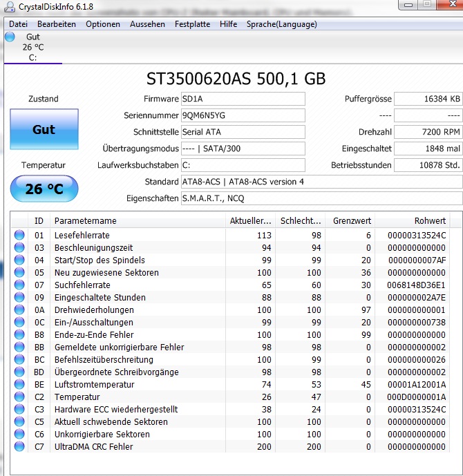
Task: Click threshold value 97 of Drehwiederholungen
Action: click(x=366, y=310)
